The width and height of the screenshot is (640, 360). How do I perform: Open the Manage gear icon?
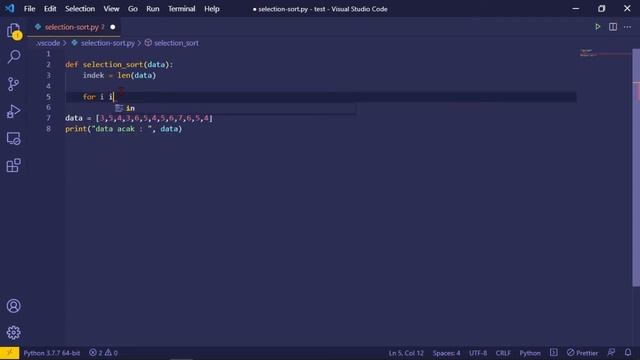click(13, 333)
